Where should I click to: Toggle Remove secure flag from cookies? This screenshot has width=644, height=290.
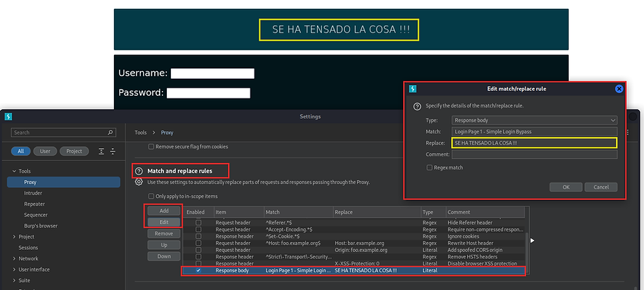[x=151, y=147]
